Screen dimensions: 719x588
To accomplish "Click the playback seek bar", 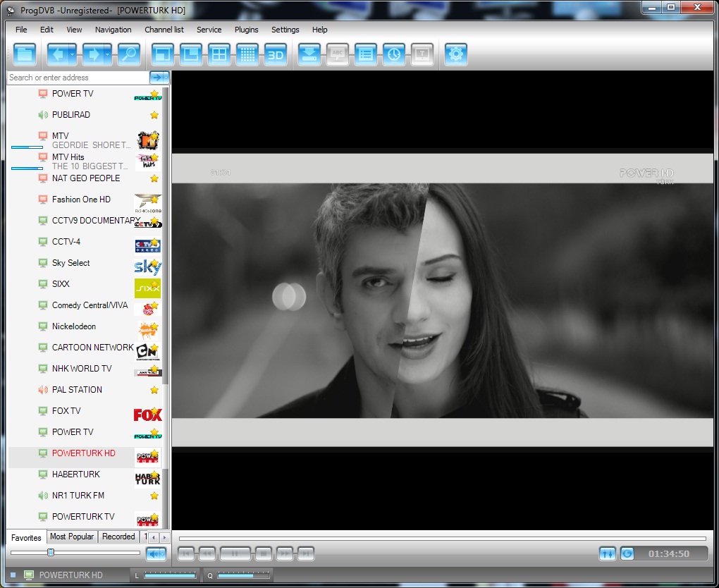I will click(x=442, y=539).
